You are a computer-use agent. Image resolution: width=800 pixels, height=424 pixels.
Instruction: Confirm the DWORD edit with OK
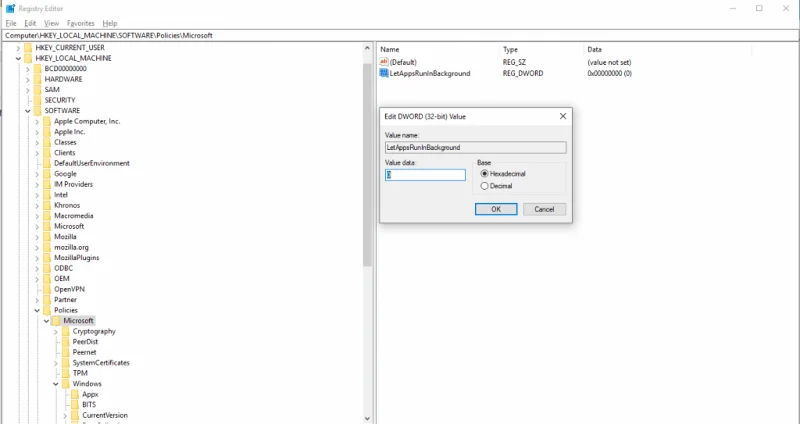pyautogui.click(x=495, y=209)
